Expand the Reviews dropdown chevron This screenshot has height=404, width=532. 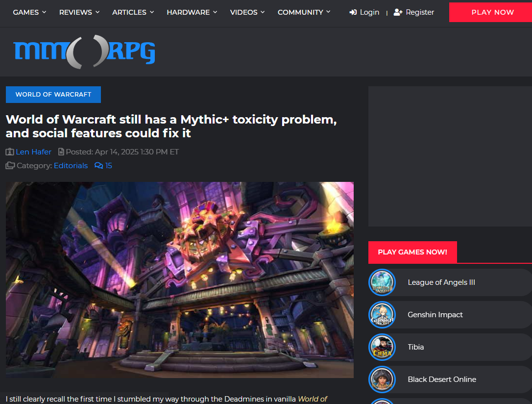coord(97,12)
